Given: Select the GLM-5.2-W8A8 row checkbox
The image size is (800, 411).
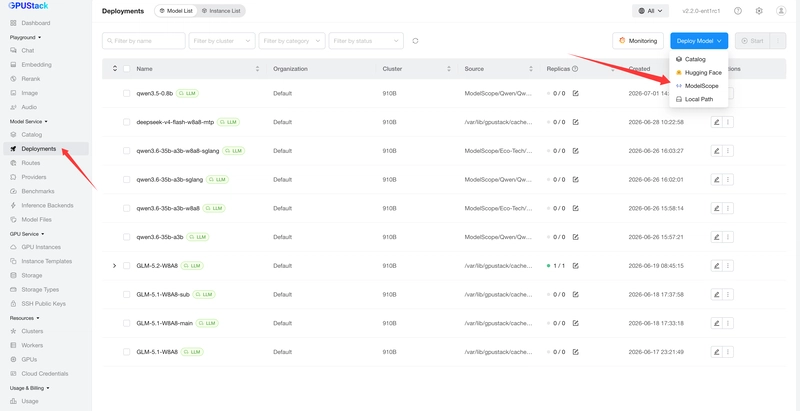Looking at the screenshot, I should 127,266.
